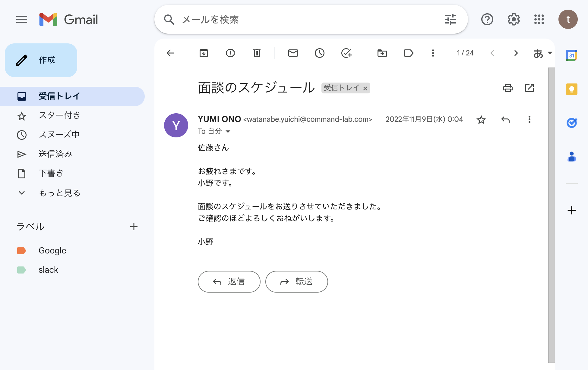Viewport: 588px width, 370px height.
Task: Open 受信トレイ in the sidebar
Action: (x=72, y=96)
